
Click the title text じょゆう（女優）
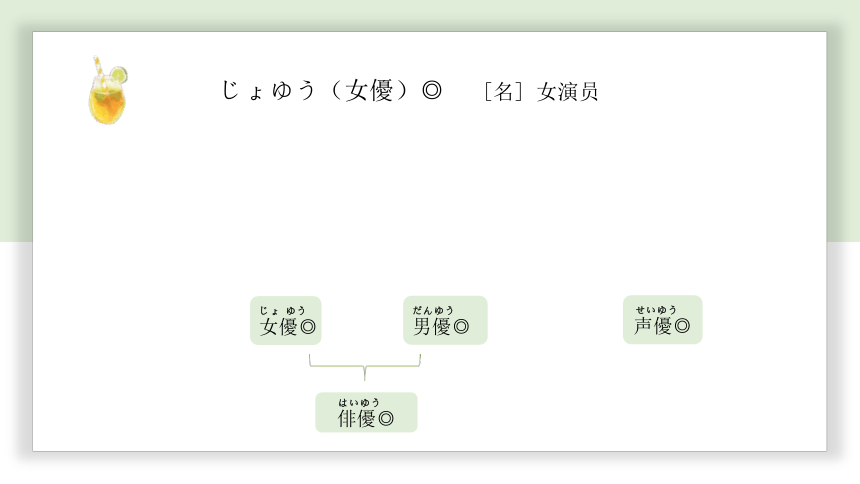[315, 91]
